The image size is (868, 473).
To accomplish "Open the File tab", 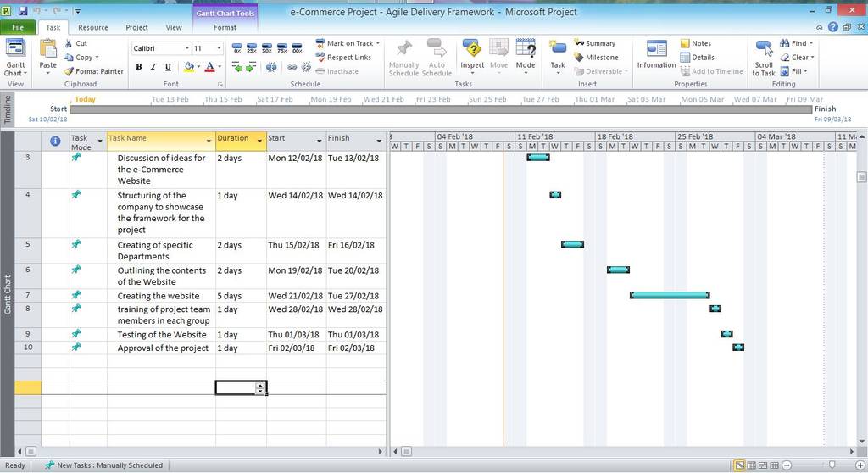I will click(18, 27).
